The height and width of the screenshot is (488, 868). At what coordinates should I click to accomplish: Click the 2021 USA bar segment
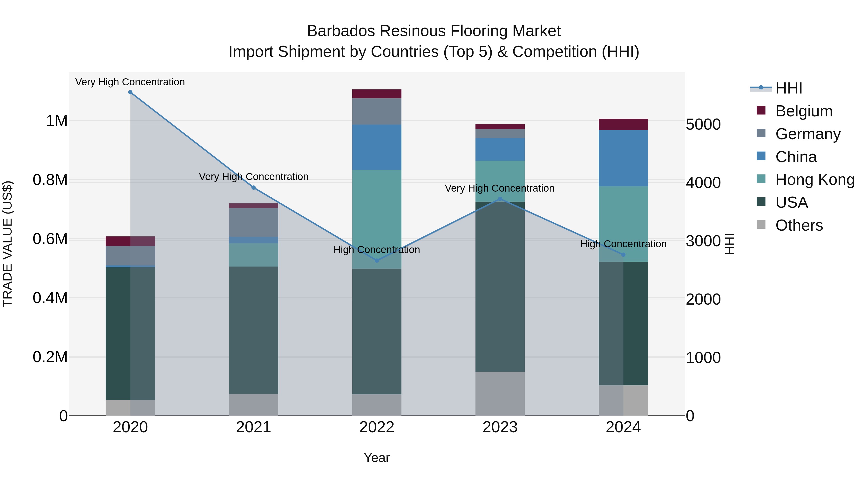254,330
